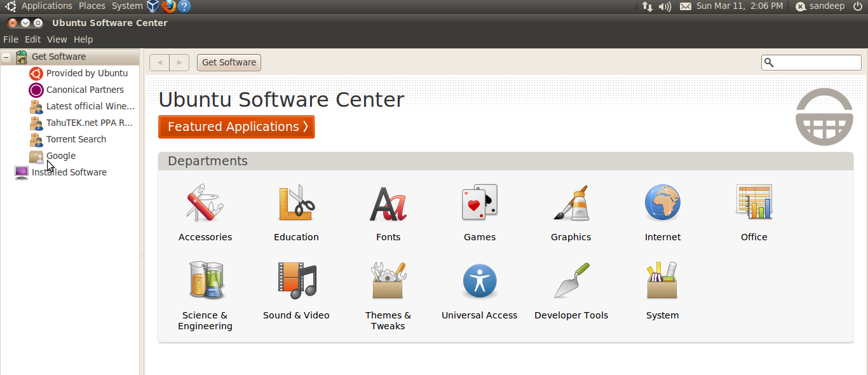The width and height of the screenshot is (868, 375).
Task: Click the back navigation arrow
Action: 159,62
